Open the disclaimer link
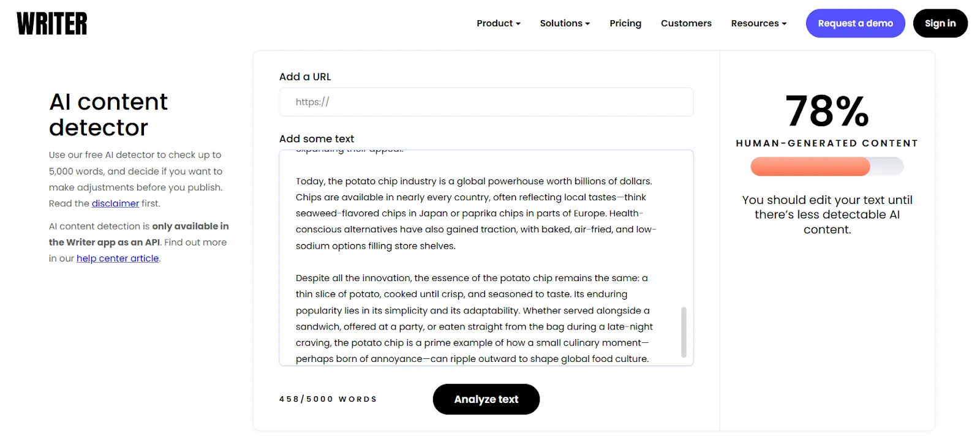 (x=115, y=203)
